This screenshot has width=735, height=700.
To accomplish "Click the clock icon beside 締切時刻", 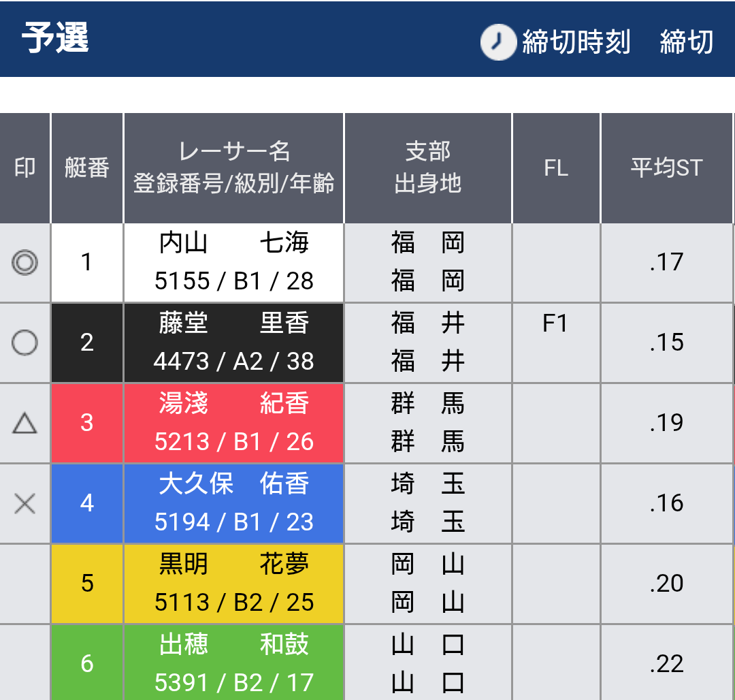I will click(497, 42).
